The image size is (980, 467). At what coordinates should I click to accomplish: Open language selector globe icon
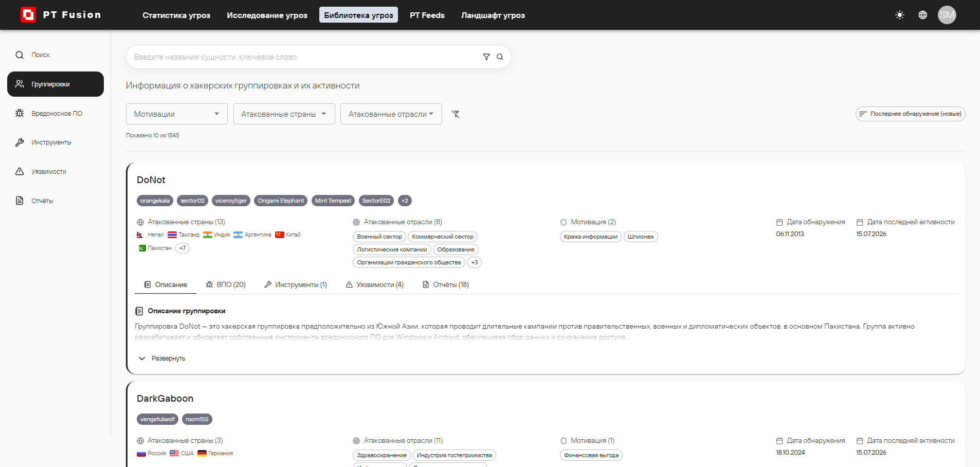[x=923, y=15]
